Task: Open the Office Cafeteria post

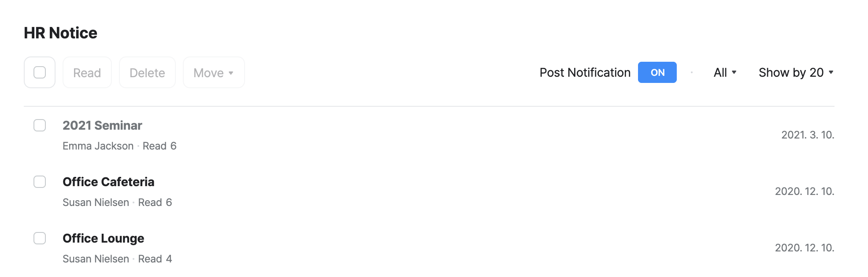Action: tap(108, 182)
